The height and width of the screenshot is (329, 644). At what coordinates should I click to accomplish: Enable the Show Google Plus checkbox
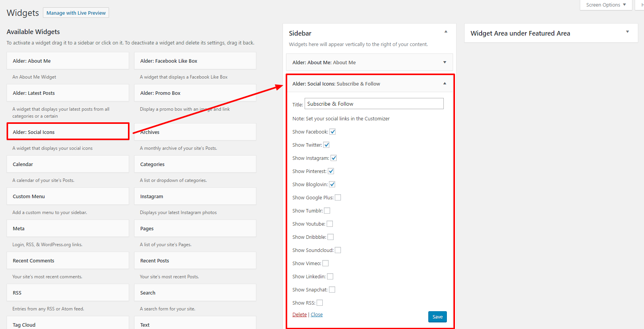tap(338, 197)
